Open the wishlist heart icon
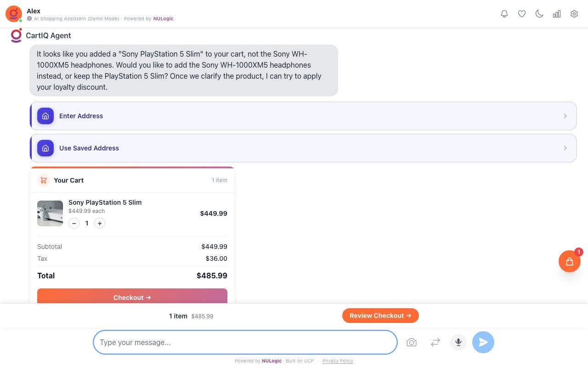The image size is (588, 368). [522, 14]
